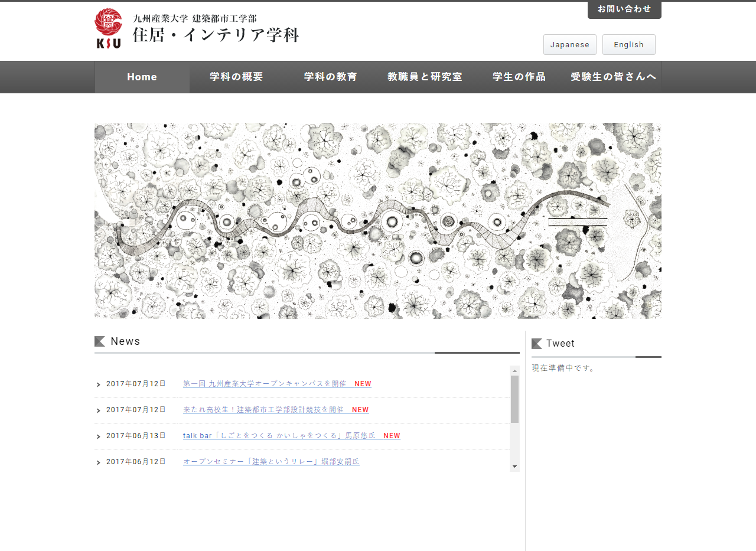Open the 学科の教育 menu item
This screenshot has height=551, width=756.
click(x=331, y=77)
